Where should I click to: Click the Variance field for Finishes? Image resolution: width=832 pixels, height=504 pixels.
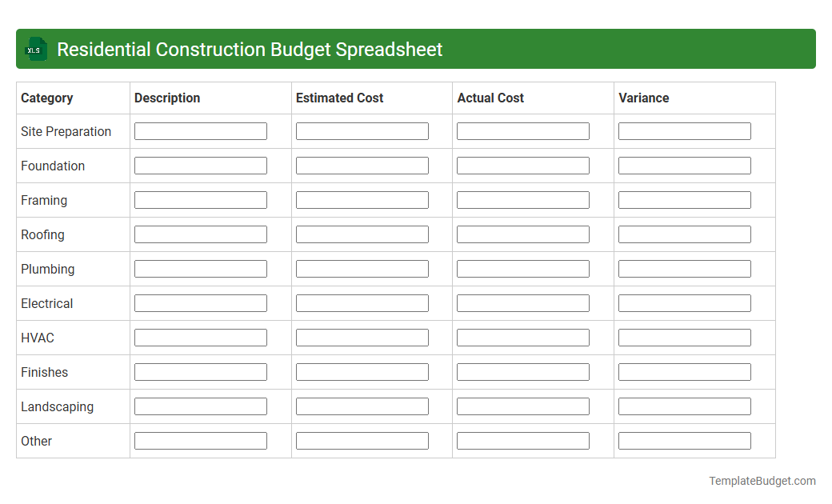(x=684, y=371)
